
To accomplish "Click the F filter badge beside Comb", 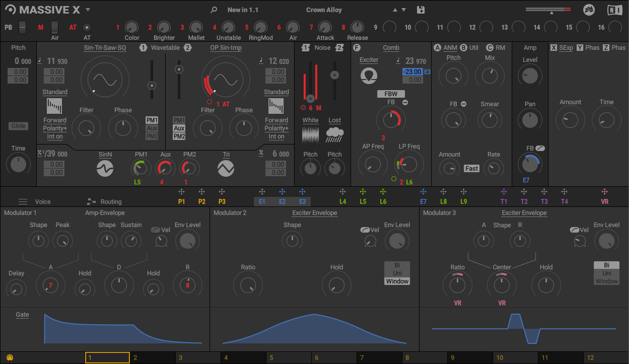I will tap(357, 48).
